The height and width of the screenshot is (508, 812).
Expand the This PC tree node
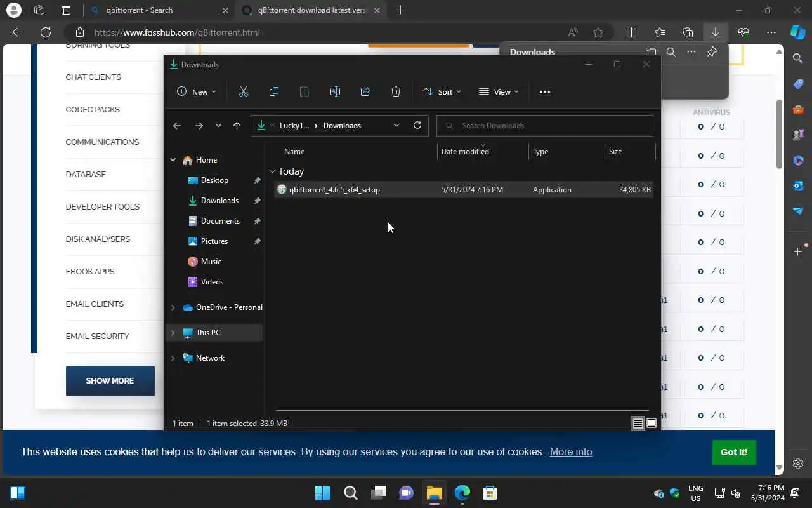click(x=173, y=333)
